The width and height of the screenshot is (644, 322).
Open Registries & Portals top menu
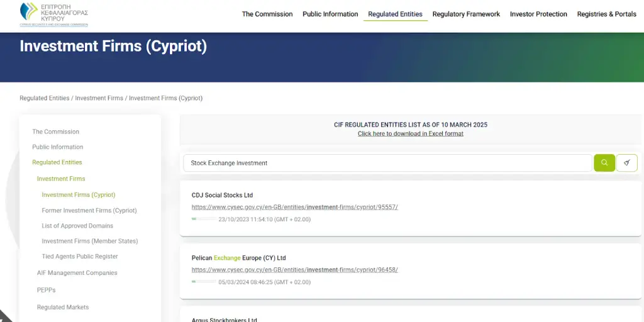pos(607,14)
